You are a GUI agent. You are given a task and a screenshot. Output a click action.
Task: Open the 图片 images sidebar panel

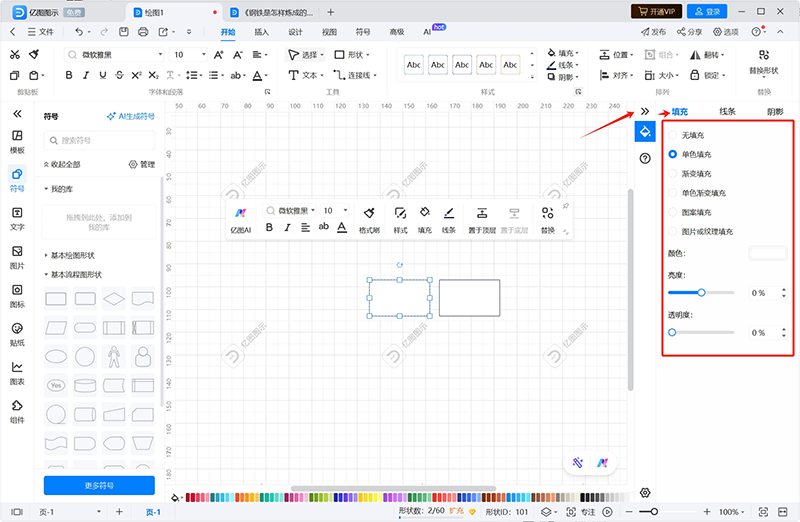(x=17, y=258)
